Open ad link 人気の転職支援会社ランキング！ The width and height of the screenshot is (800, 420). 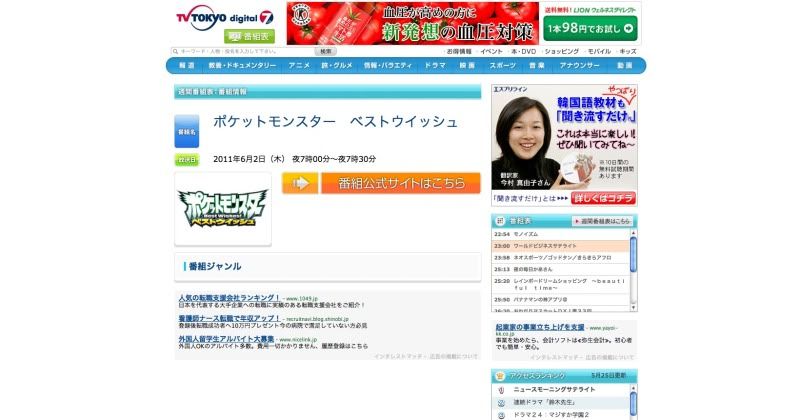229,298
